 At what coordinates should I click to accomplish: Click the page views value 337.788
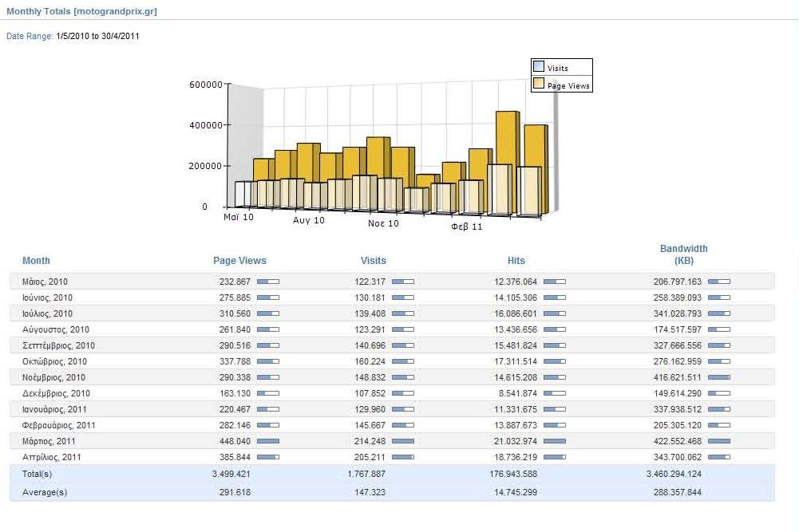(235, 361)
